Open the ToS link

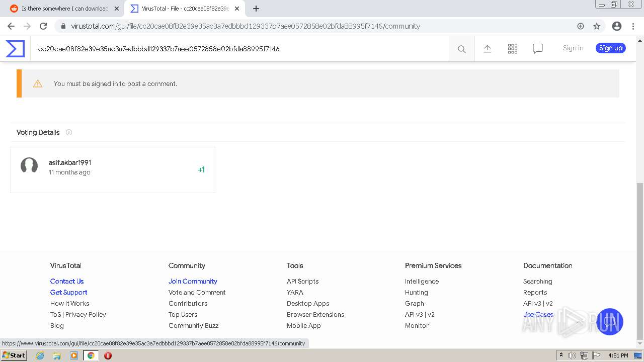55,314
